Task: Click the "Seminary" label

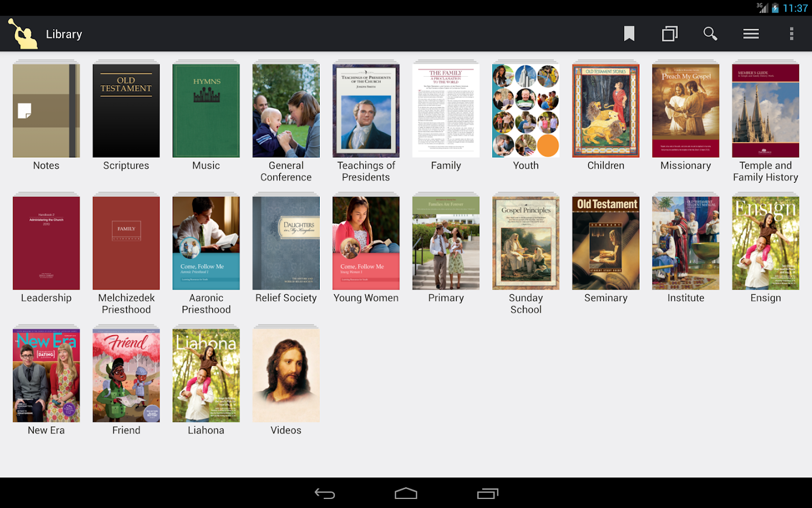Action: click(x=606, y=298)
